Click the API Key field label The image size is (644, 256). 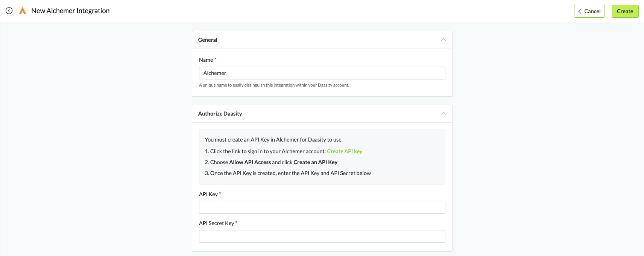(x=208, y=194)
